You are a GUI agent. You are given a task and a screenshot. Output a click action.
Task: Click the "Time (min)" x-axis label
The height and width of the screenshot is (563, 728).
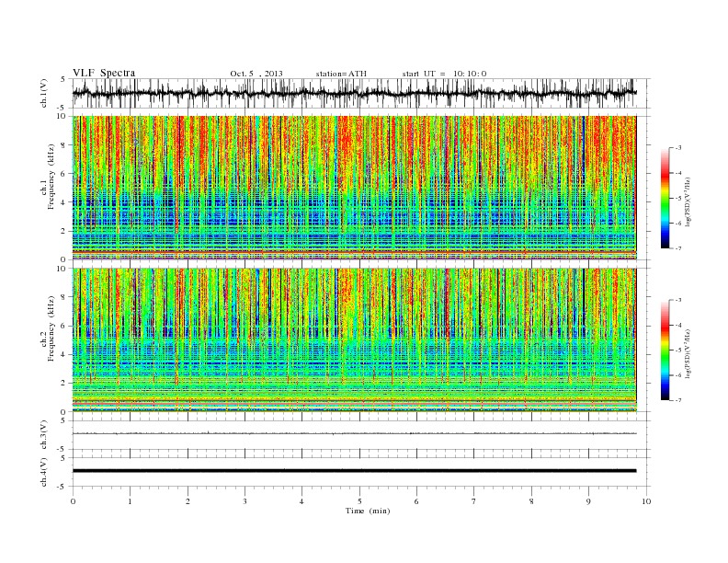pyautogui.click(x=368, y=511)
